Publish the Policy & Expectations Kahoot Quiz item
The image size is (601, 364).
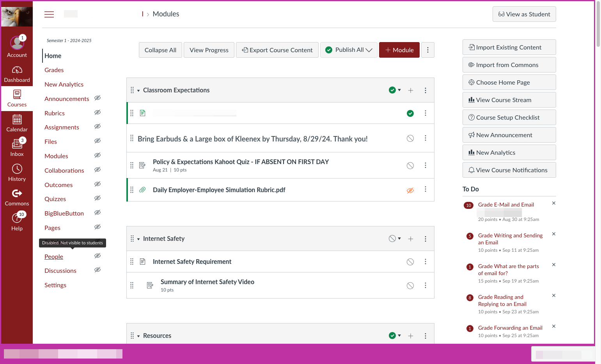click(x=410, y=166)
